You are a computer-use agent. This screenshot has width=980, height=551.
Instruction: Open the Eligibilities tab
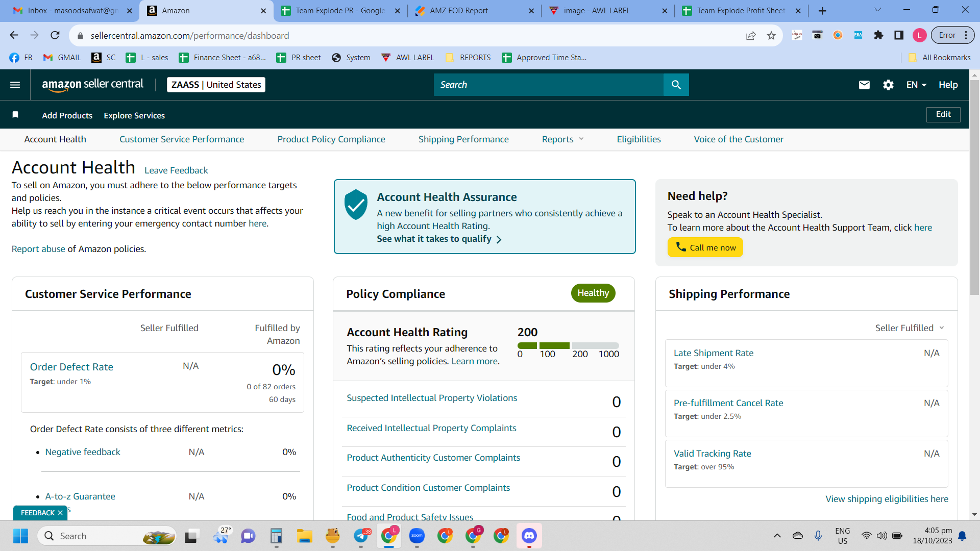[x=639, y=139]
